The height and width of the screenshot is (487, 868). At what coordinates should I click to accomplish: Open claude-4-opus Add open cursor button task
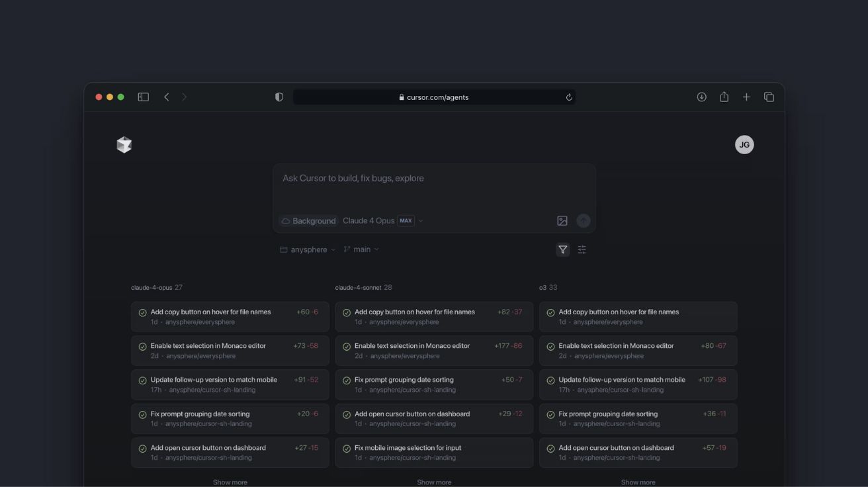(230, 453)
